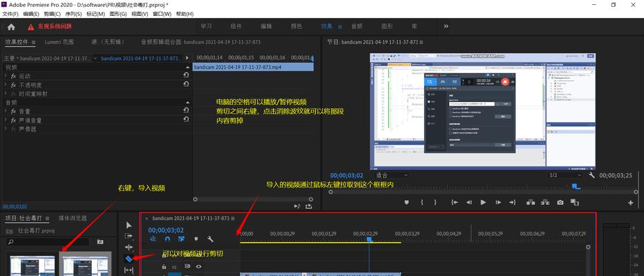Image resolution: width=644 pixels, height=276 pixels.
Task: Switch to the 媒体浏览器 tab
Action: [x=73, y=218]
